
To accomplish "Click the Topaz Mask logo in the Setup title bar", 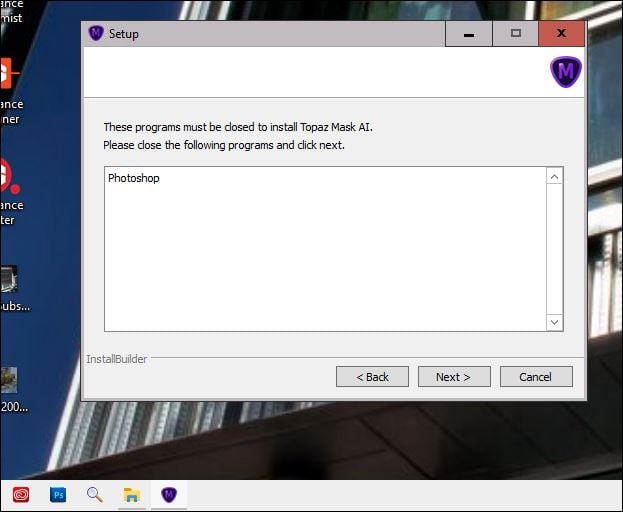I will point(96,33).
